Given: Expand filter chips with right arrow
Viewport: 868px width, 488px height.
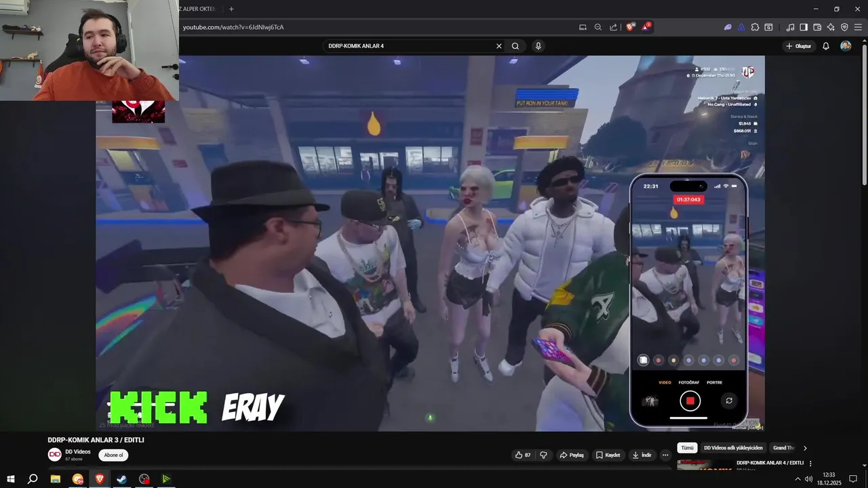Looking at the screenshot, I should (x=805, y=448).
